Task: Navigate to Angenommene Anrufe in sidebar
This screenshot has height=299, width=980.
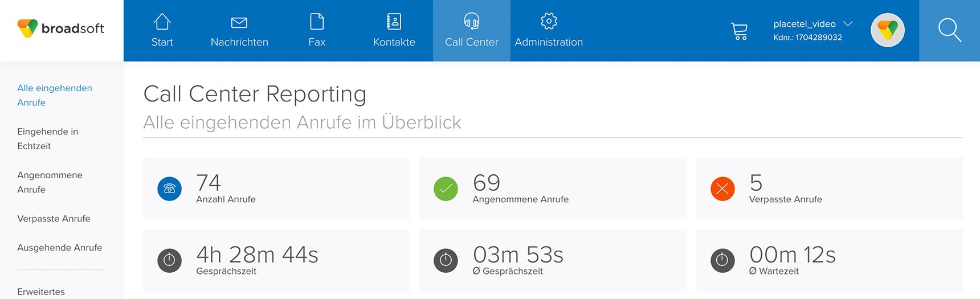Action: (50, 182)
